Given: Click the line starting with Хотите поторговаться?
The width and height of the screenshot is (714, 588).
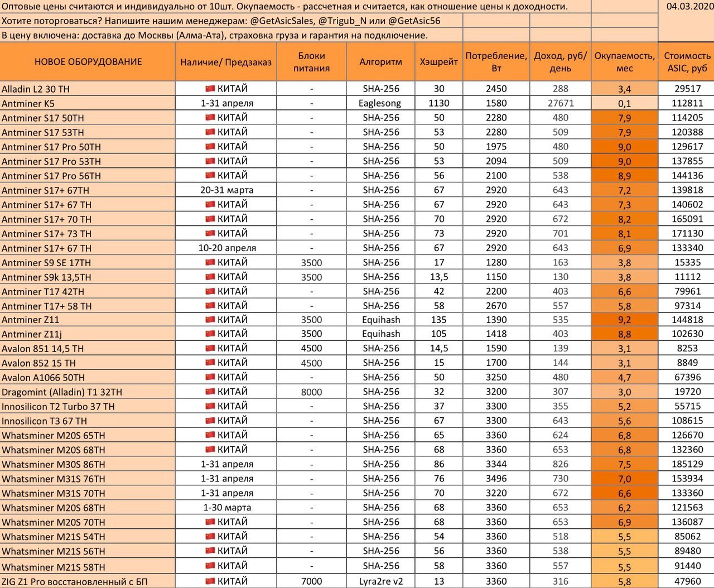Looking at the screenshot, I should pos(221,21).
